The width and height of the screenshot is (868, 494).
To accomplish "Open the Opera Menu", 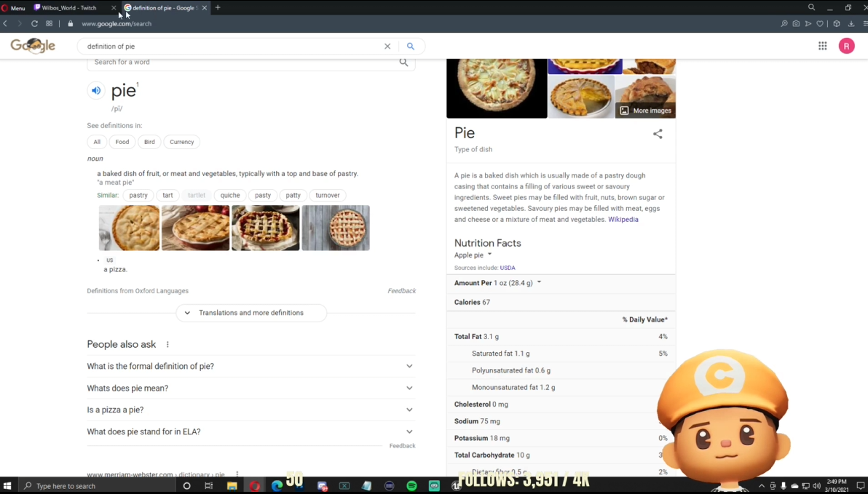I will click(14, 8).
